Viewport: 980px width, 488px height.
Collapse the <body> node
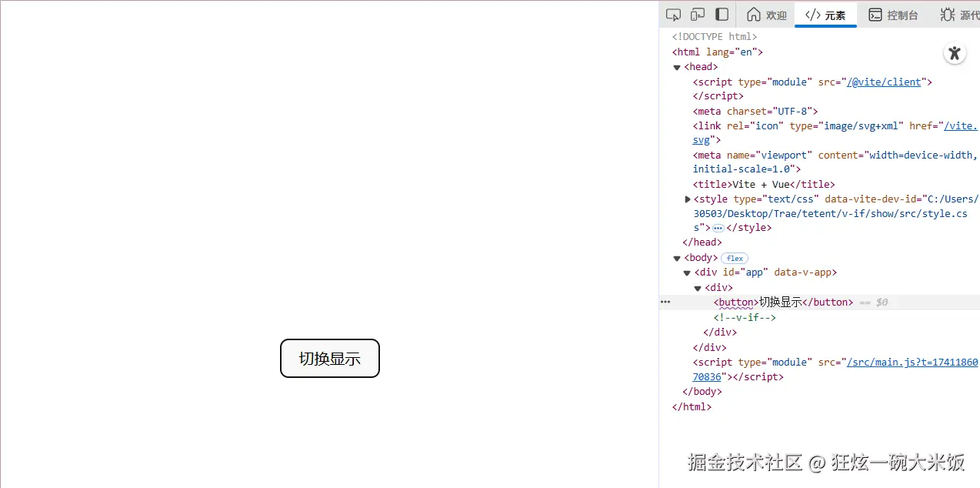click(677, 259)
